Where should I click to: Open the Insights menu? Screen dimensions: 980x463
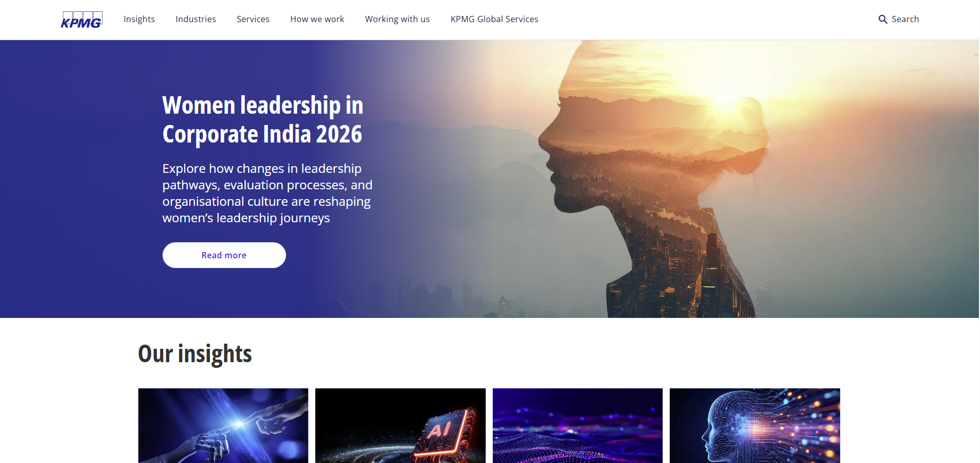coord(139,19)
